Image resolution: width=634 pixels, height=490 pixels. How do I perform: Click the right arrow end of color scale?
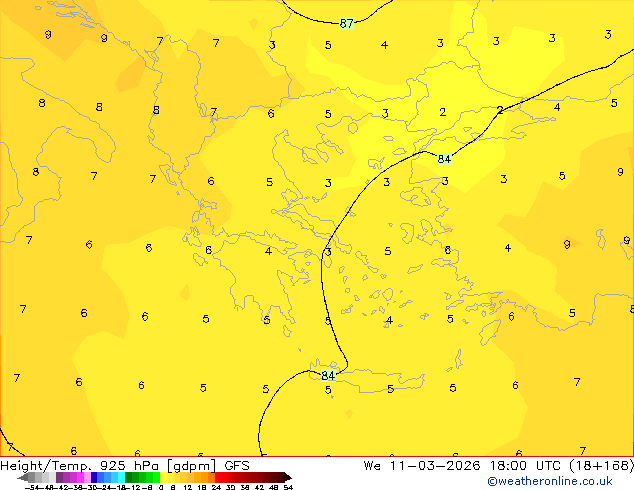click(288, 477)
